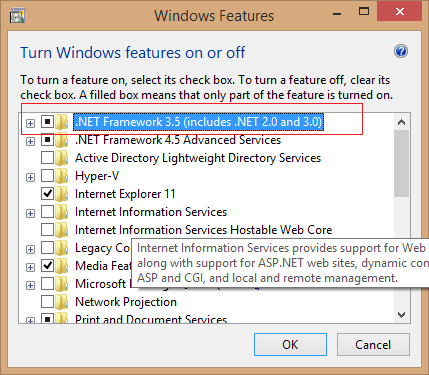Click folder icon beside Active Directory Lightweight
Image resolution: width=429 pixels, height=375 pixels.
[x=61, y=158]
